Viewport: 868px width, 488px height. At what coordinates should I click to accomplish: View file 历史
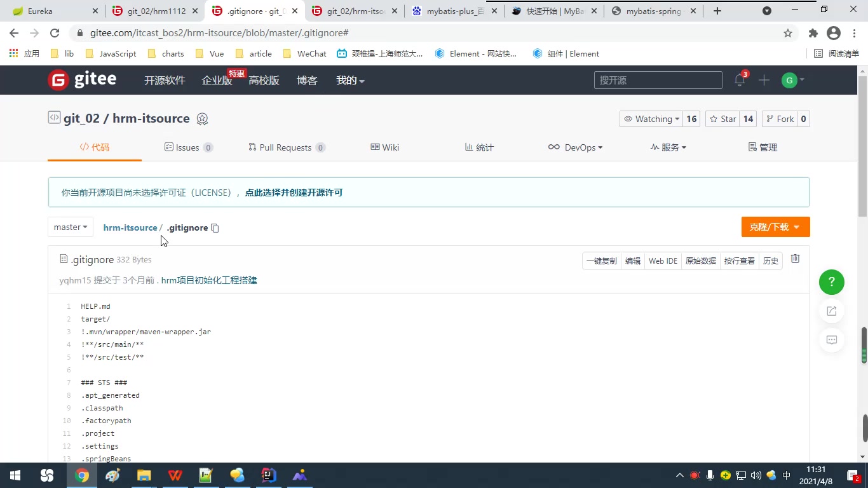771,261
